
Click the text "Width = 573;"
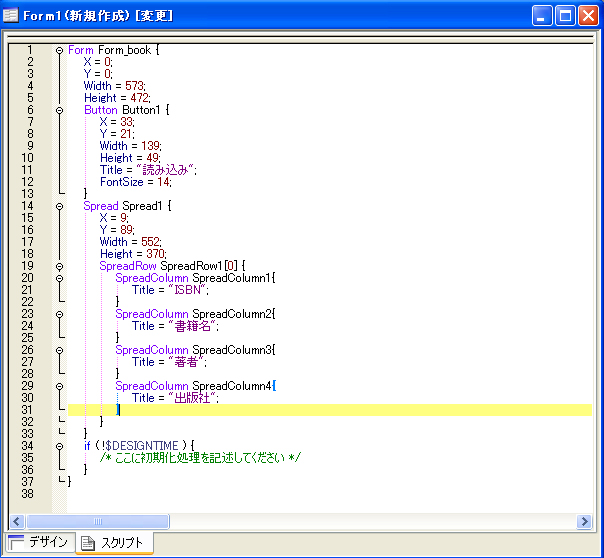114,85
